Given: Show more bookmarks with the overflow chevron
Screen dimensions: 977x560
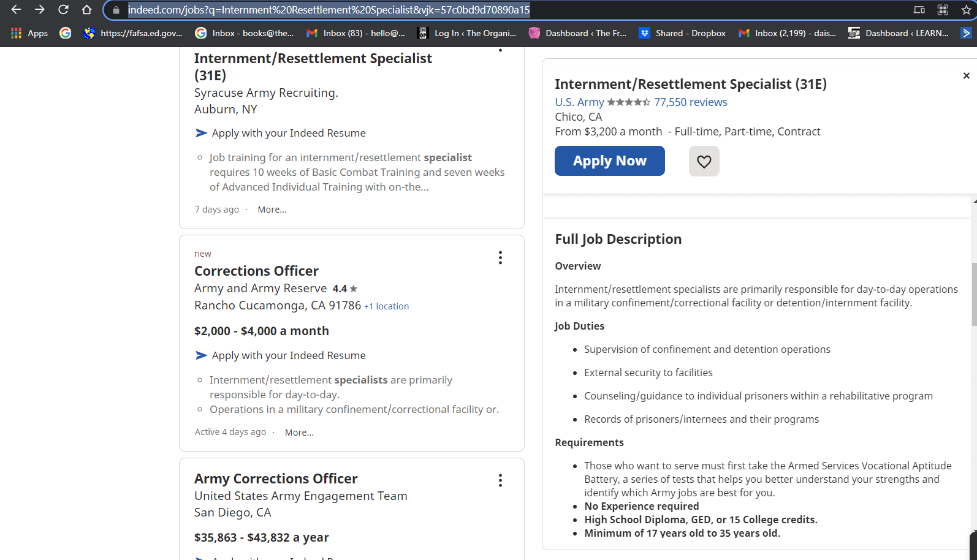Looking at the screenshot, I should 966,33.
